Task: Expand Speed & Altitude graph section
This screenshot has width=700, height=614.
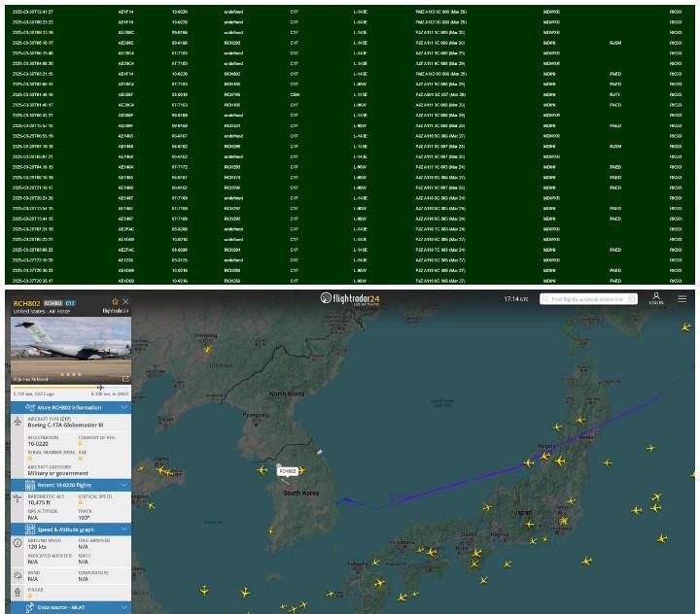Action: (71, 529)
